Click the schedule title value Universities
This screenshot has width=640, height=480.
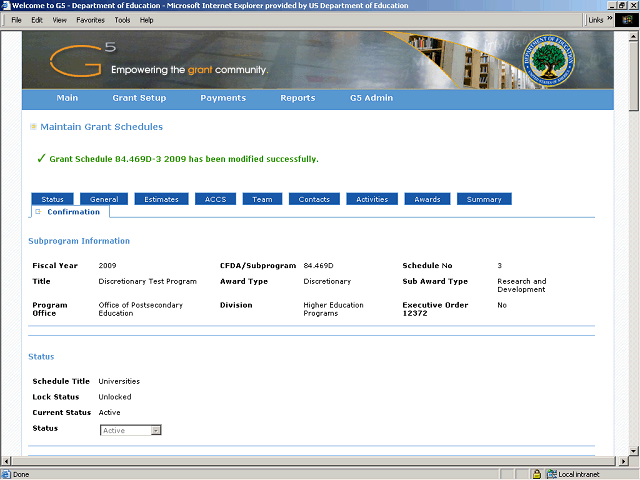119,381
